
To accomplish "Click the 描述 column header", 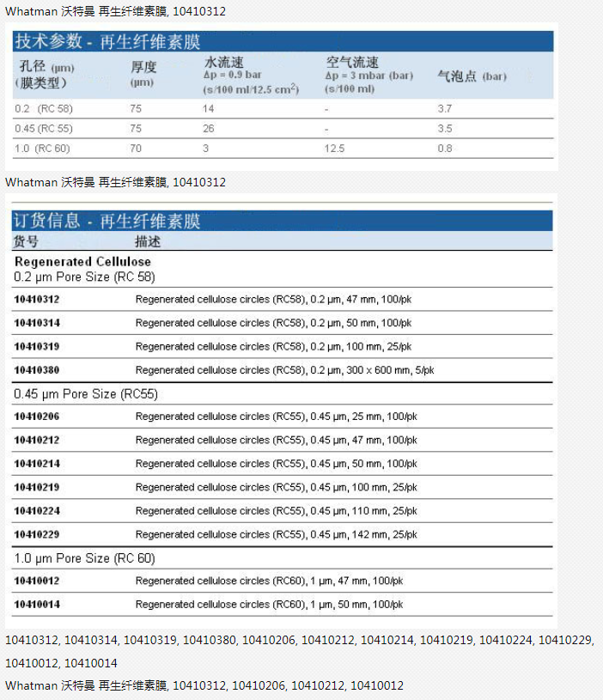I will click(148, 241).
